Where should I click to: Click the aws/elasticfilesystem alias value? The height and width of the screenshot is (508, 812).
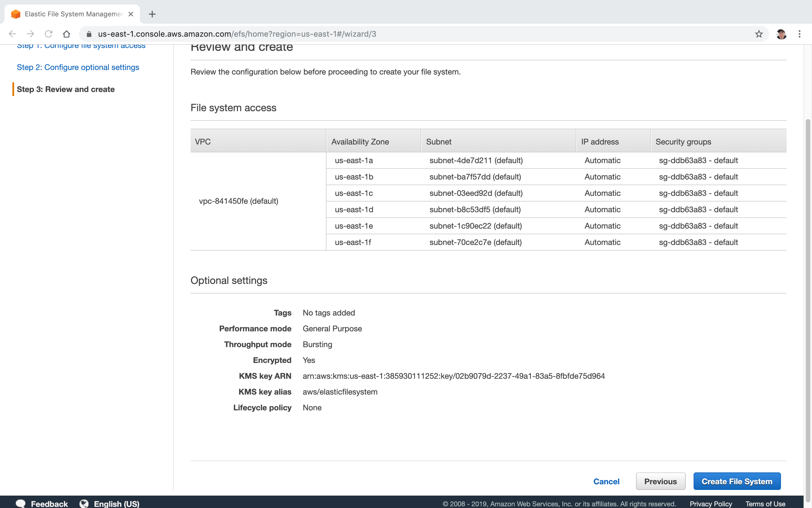340,392
